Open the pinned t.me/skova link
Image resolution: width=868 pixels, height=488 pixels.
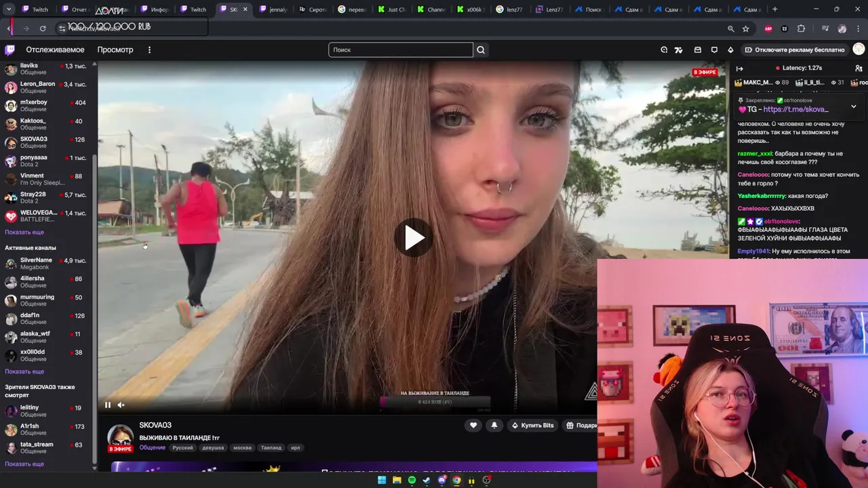tap(795, 109)
